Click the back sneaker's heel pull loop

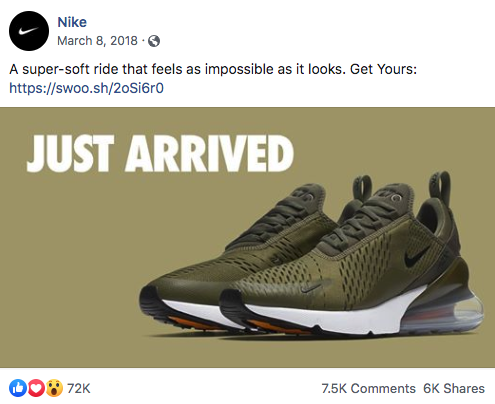[362, 187]
